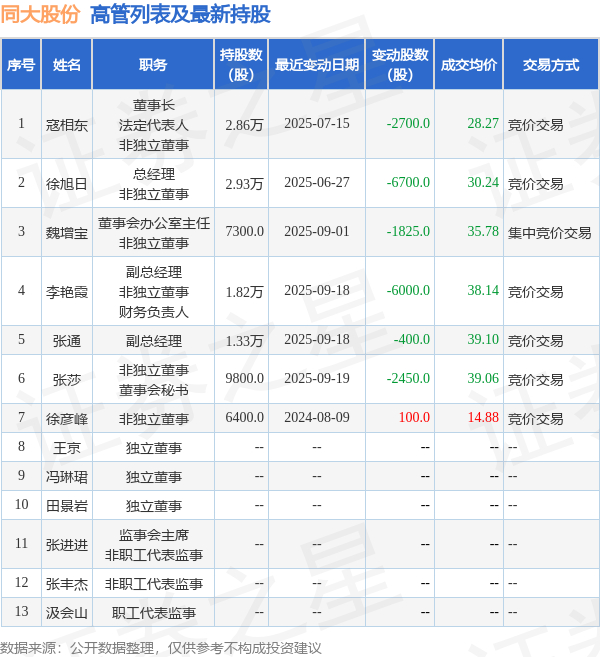Click the holding value 7300.0
This screenshot has height=657, width=600.
pyautogui.click(x=244, y=231)
